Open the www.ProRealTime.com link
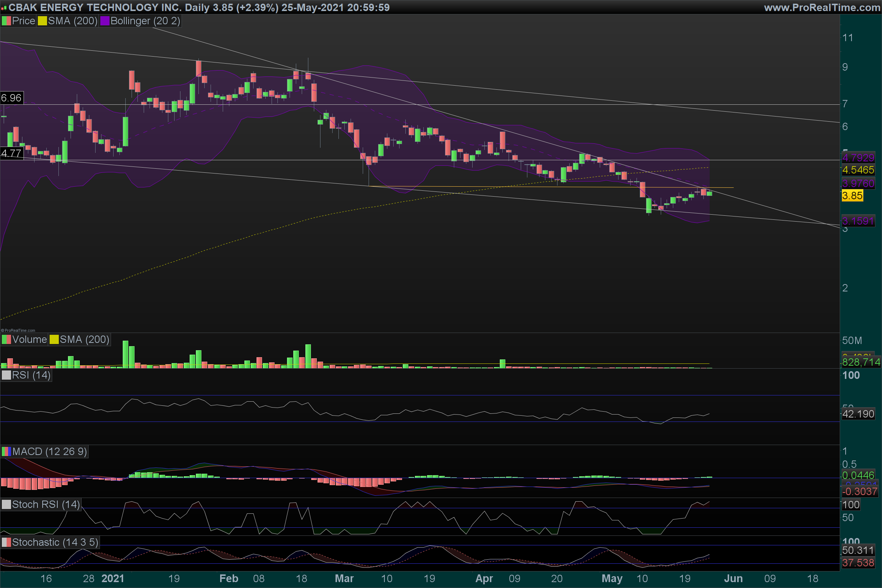Viewport: 882px width, 588px height. click(x=822, y=7)
